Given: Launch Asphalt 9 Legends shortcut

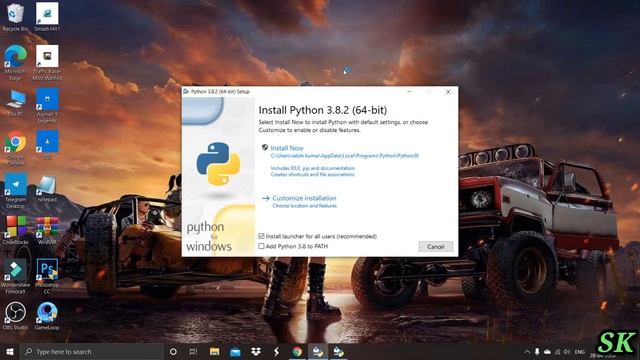Looking at the screenshot, I should coord(47,105).
